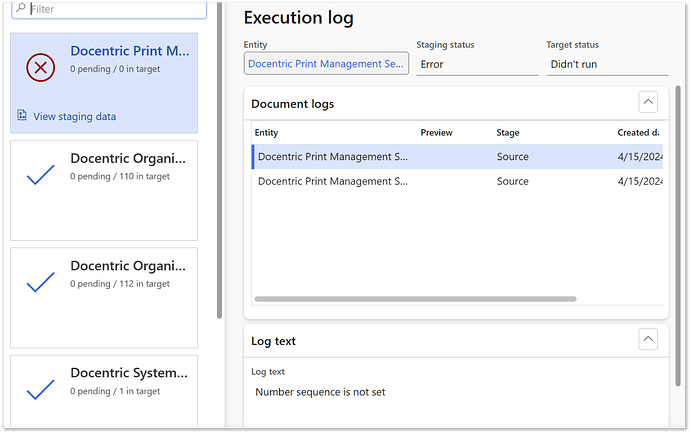The height and width of the screenshot is (432, 690).
Task: Sort by Stage column header
Action: point(508,133)
